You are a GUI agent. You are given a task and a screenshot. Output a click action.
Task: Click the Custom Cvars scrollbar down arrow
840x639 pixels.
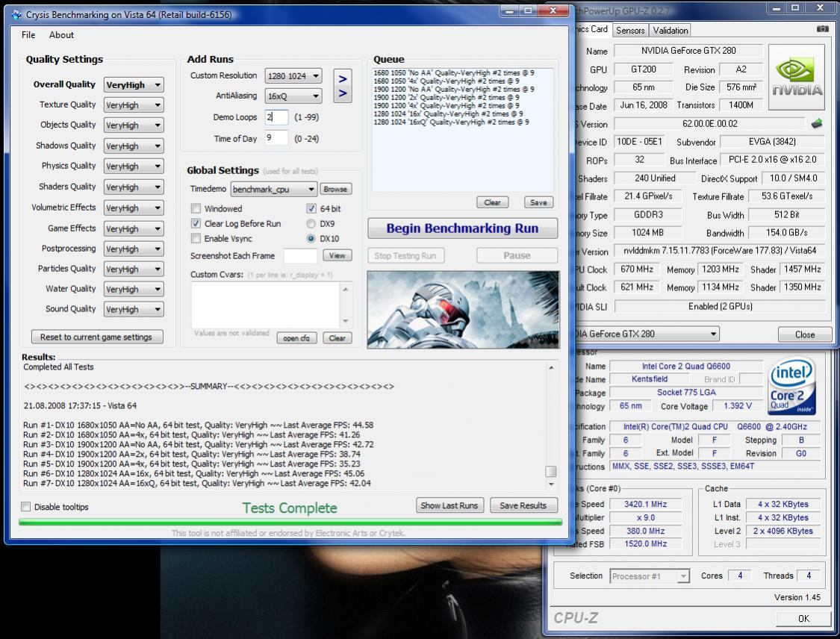[346, 322]
